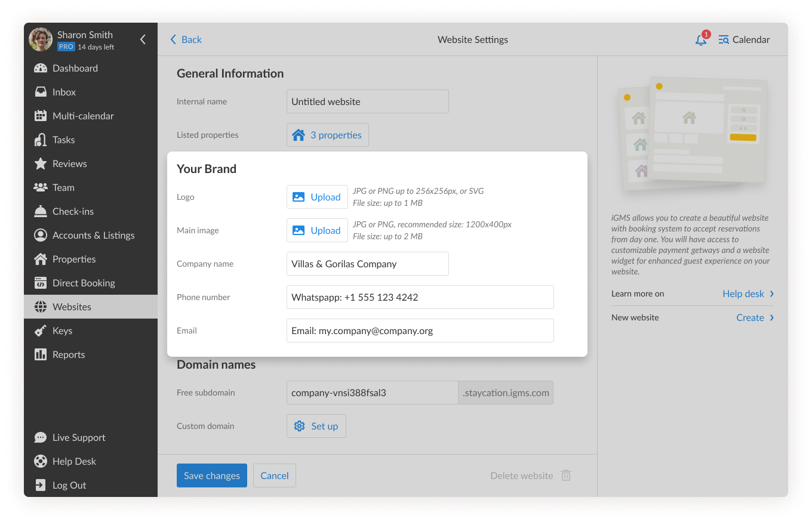Open the Help desk link
The image size is (812, 522).
(743, 294)
